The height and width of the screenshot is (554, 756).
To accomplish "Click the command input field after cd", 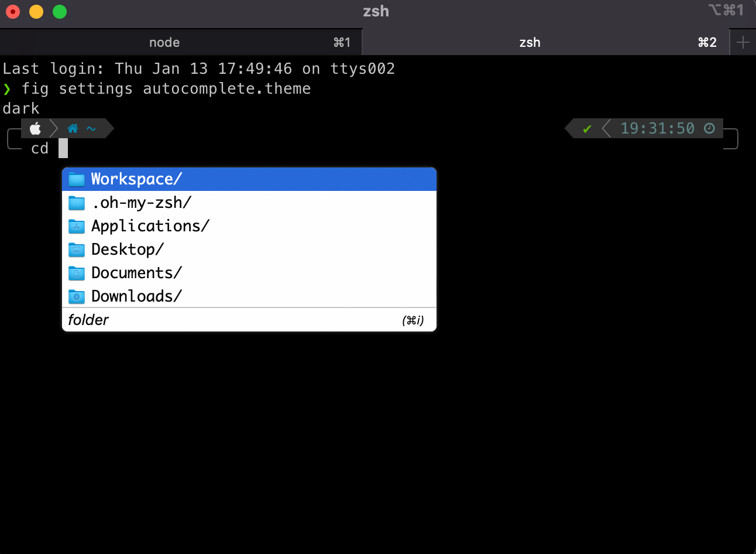I will point(63,148).
